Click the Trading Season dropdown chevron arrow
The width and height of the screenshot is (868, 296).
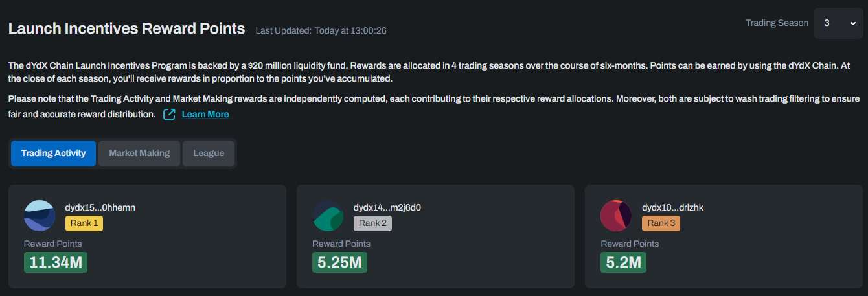[852, 23]
